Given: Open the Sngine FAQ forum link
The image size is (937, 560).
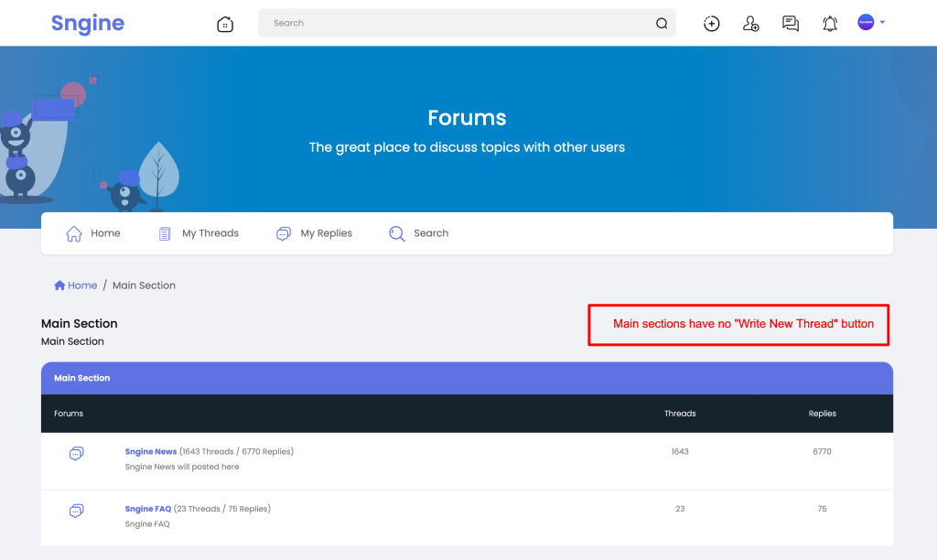Looking at the screenshot, I should (x=147, y=509).
